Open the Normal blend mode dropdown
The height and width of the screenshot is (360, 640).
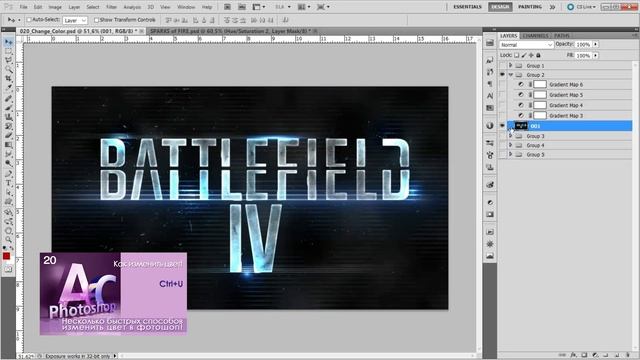click(526, 44)
